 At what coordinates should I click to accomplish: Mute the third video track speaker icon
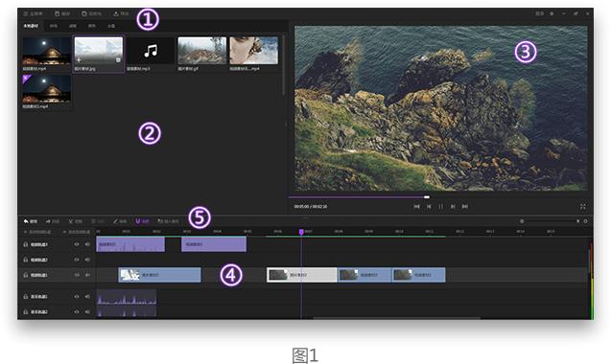pos(87,275)
